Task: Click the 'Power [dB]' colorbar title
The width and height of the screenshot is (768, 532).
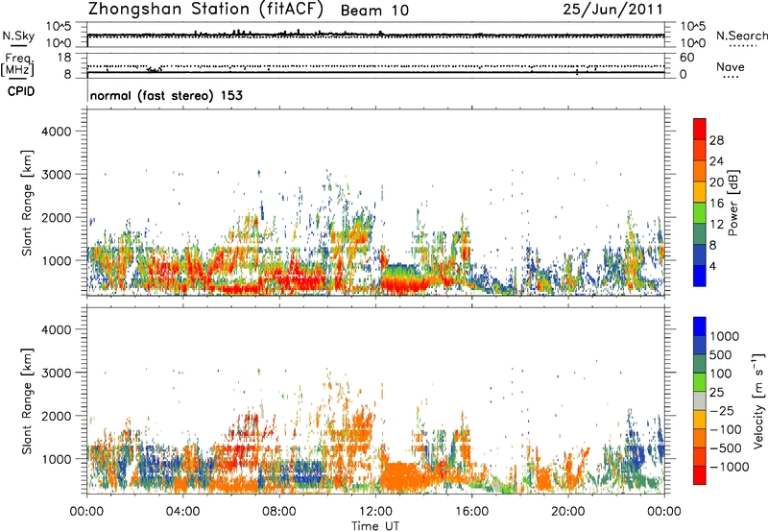Action: point(732,203)
